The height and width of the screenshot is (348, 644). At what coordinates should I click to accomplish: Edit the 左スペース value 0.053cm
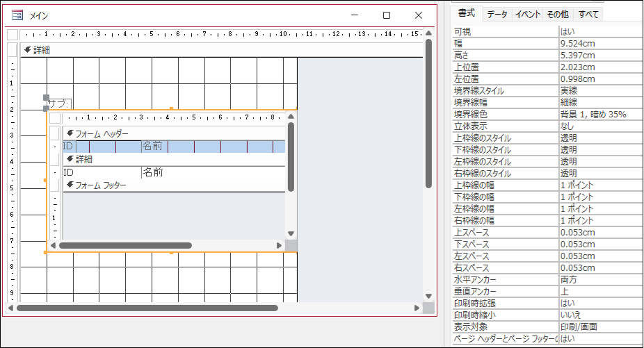601,256
